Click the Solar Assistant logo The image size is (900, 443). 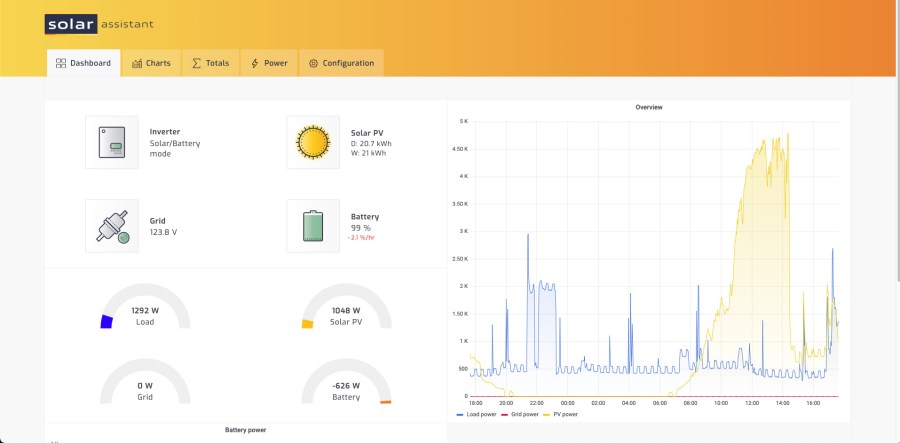tap(99, 24)
